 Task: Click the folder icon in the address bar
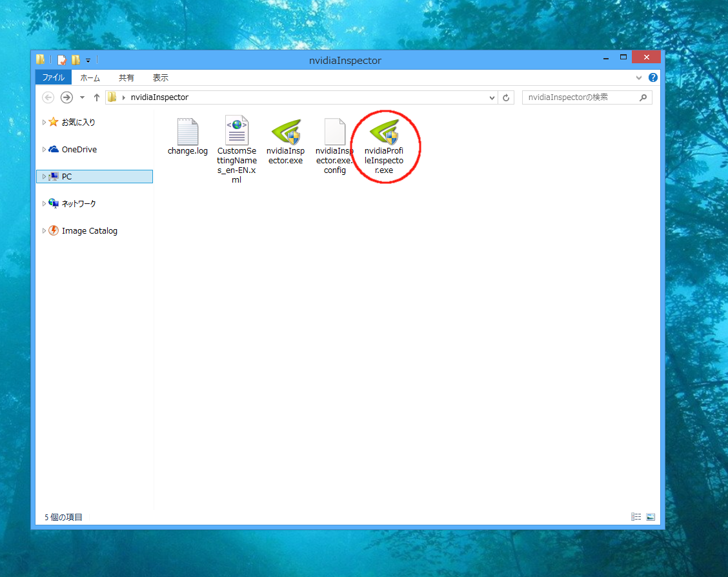click(112, 97)
